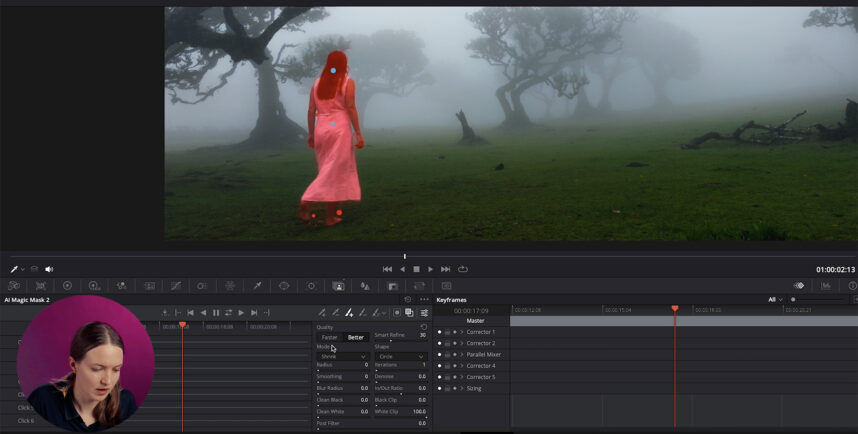Viewport: 858px width, 434px height.
Task: Open the Color Slice palette
Action: (230, 286)
